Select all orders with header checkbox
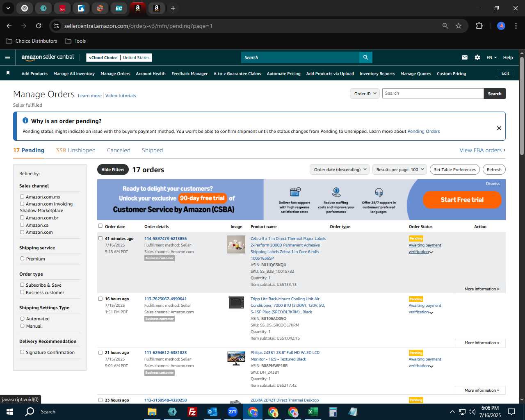The height and width of the screenshot is (420, 525). 100,226
